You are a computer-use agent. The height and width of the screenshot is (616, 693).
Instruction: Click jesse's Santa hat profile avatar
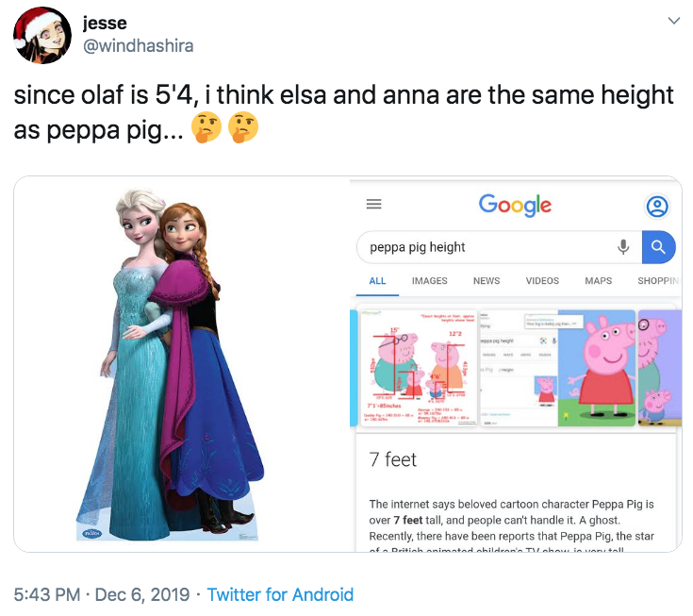42,34
